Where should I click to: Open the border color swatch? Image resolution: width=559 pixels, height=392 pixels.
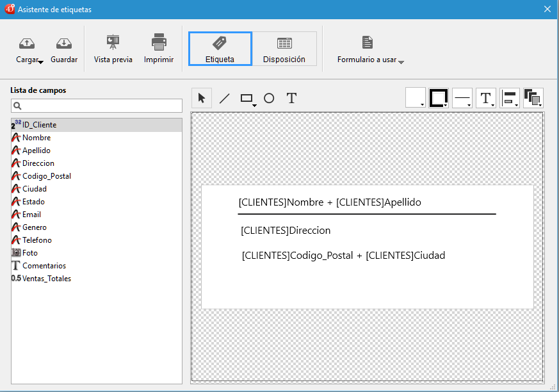click(439, 98)
